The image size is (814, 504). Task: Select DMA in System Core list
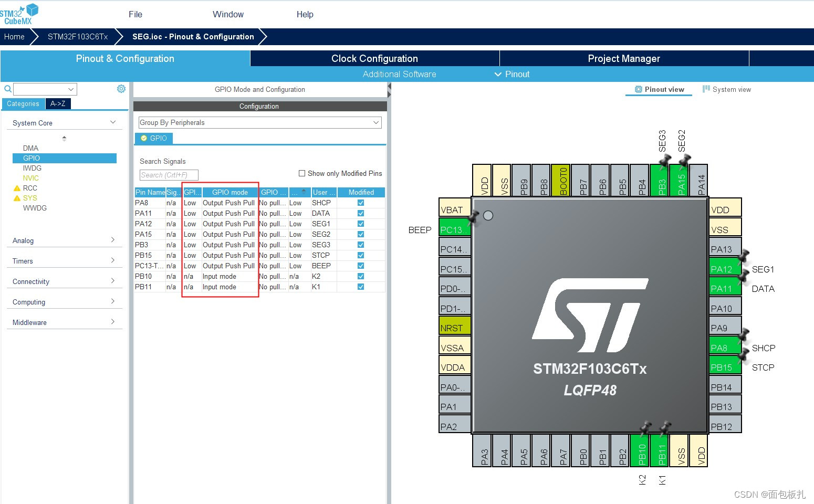click(30, 148)
